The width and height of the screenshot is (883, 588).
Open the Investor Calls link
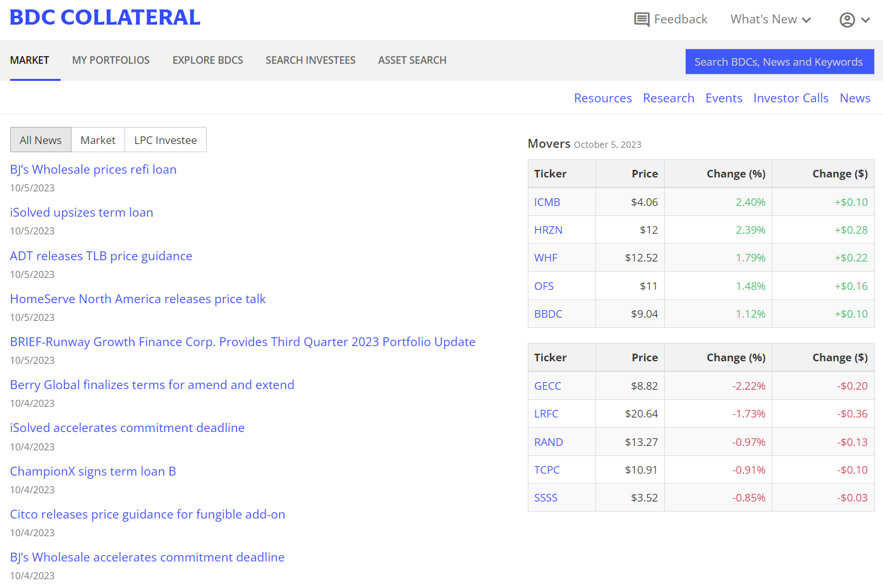(790, 99)
